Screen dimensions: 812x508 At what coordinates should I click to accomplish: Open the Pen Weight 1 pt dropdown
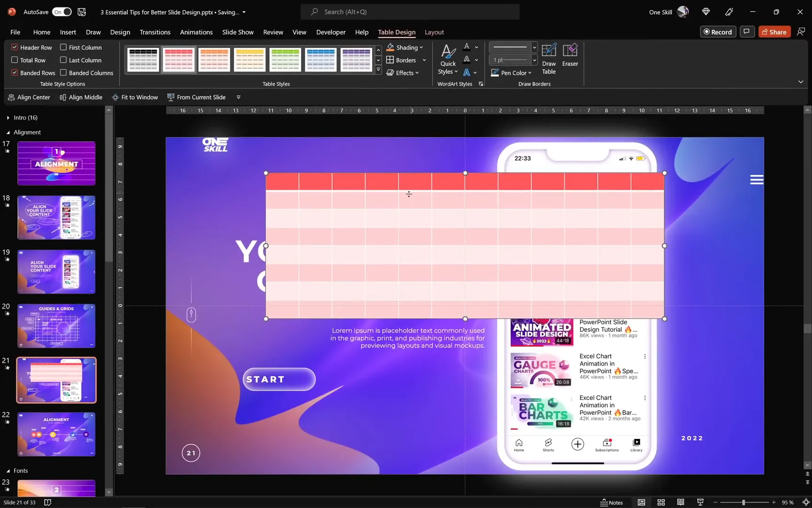pyautogui.click(x=534, y=60)
